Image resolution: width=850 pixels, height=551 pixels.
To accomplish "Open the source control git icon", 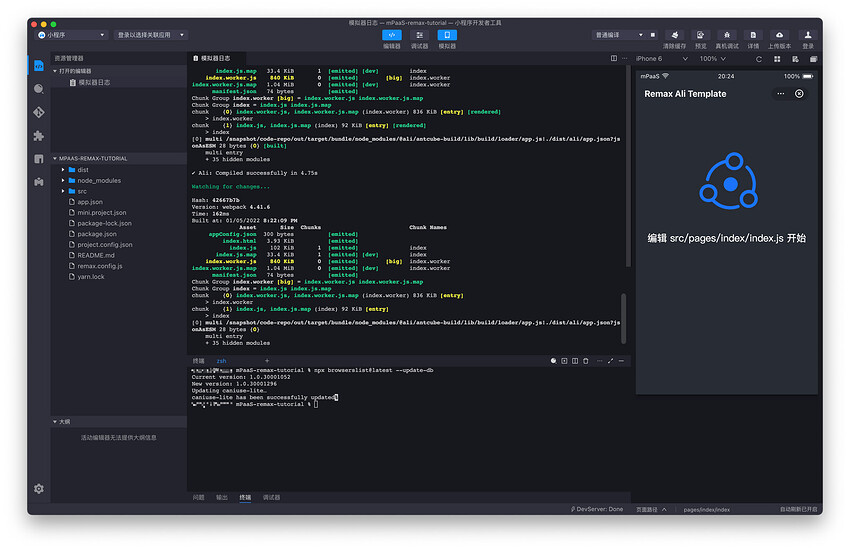I will [39, 112].
